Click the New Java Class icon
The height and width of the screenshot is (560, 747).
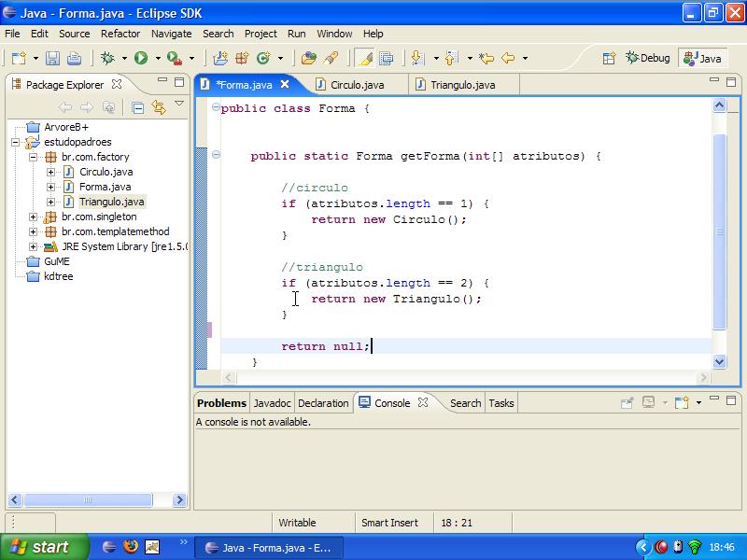point(263,58)
